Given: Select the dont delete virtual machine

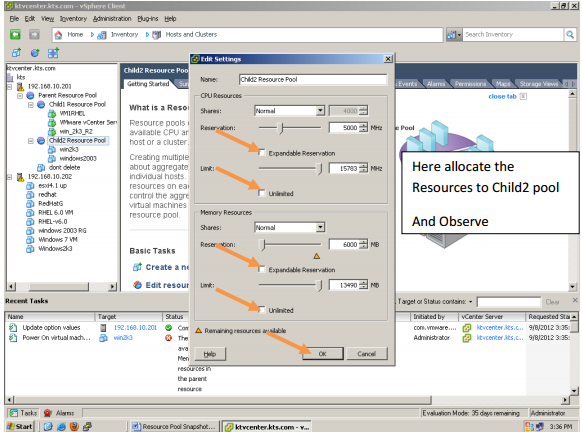Looking at the screenshot, I should [x=64, y=167].
